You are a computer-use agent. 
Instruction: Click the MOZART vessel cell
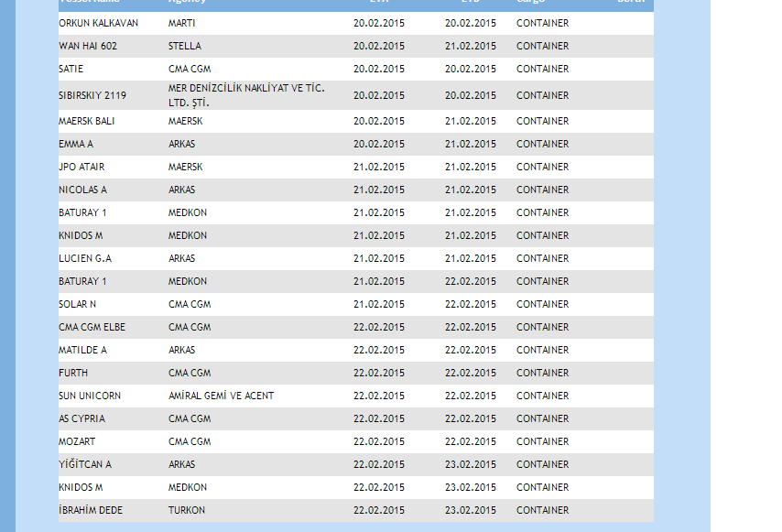(x=77, y=442)
